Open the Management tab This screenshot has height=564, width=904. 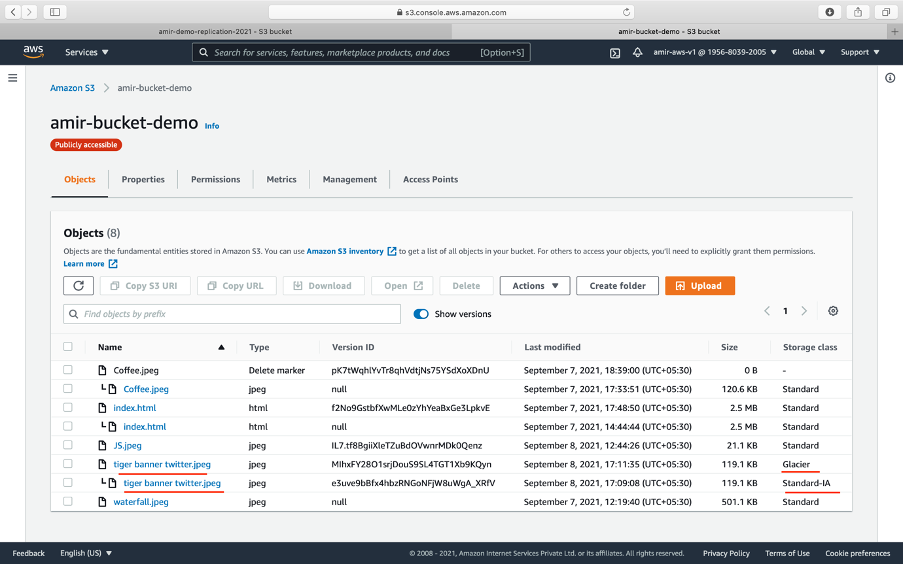(x=349, y=180)
